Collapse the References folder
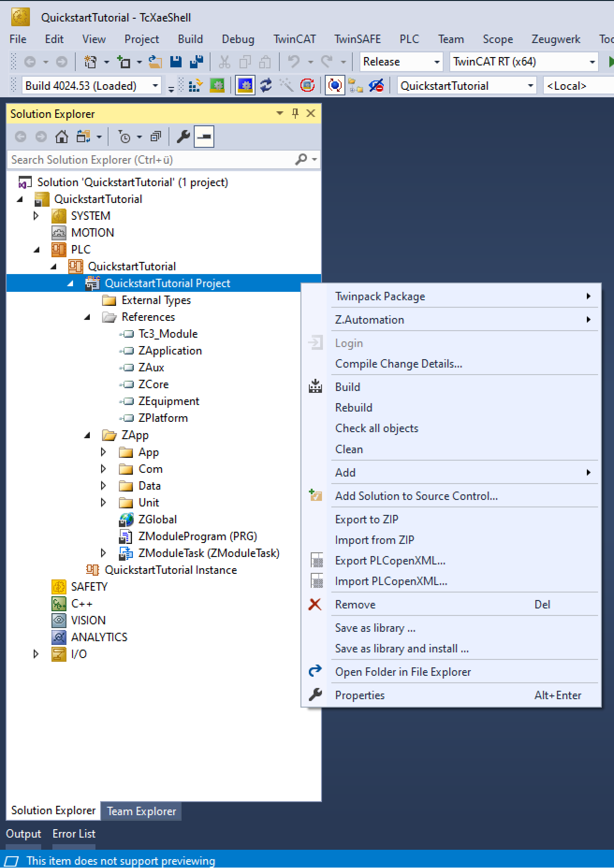The width and height of the screenshot is (614, 868). 87,317
